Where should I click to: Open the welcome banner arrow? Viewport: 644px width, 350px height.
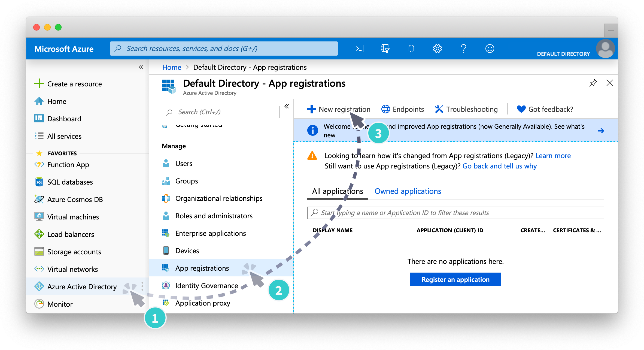coord(601,131)
